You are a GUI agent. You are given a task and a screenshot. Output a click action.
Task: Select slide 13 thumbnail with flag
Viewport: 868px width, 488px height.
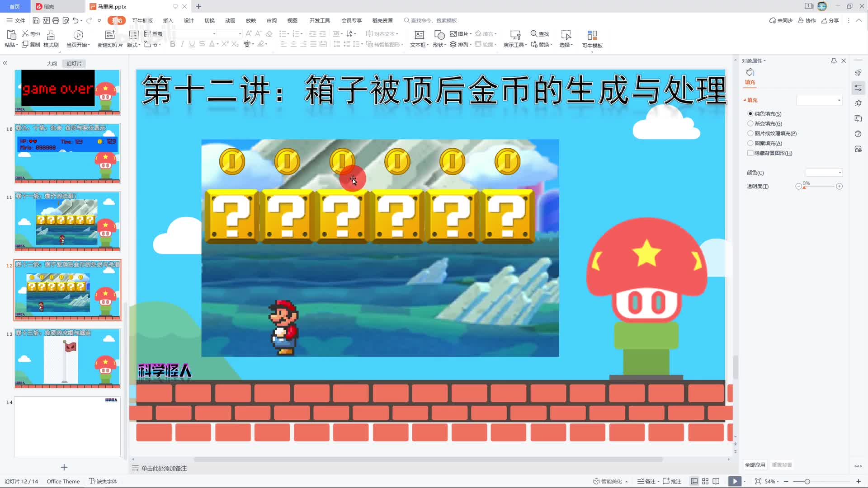click(x=67, y=358)
